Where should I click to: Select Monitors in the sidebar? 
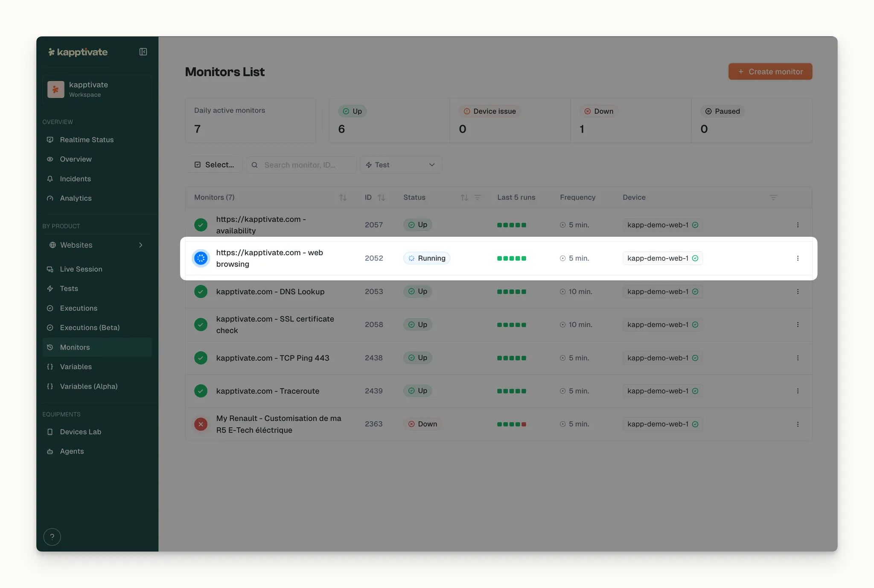coord(97,347)
